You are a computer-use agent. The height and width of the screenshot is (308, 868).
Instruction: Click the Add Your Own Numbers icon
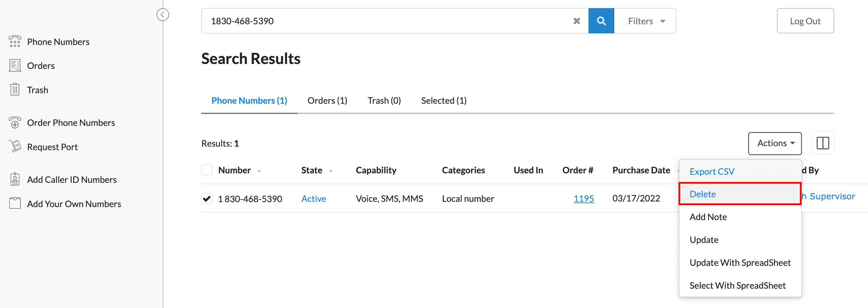(15, 203)
